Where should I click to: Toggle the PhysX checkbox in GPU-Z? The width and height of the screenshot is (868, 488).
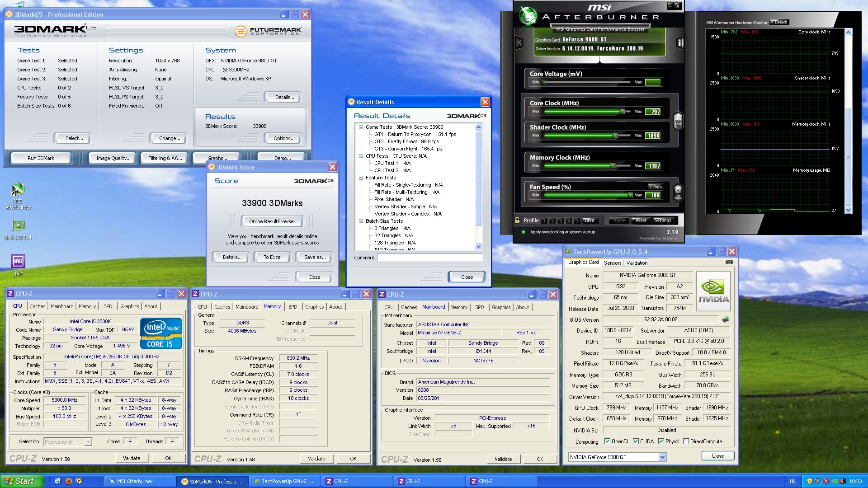tap(661, 441)
